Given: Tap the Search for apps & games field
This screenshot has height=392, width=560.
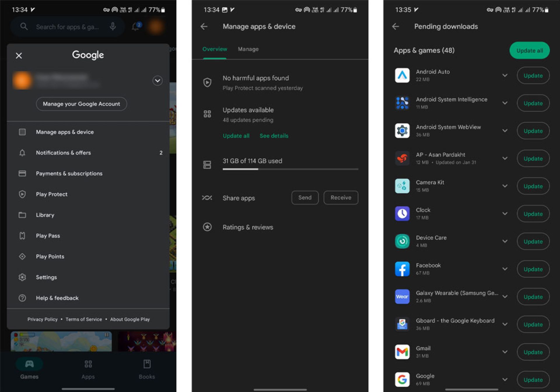Looking at the screenshot, I should 67,27.
